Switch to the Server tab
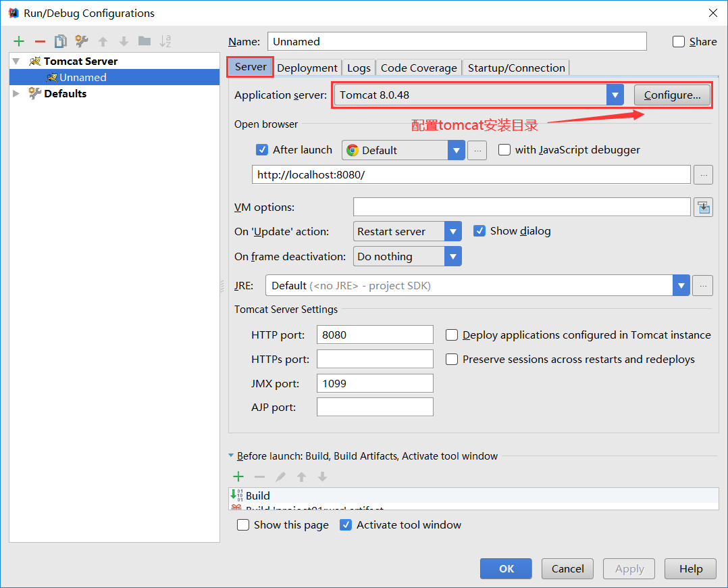Screen dimensions: 728x588 click(251, 67)
